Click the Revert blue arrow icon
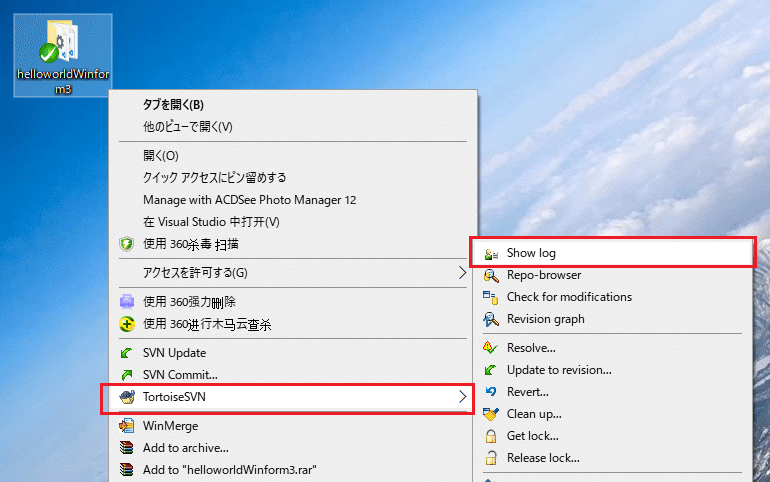770x482 pixels. pos(491,392)
